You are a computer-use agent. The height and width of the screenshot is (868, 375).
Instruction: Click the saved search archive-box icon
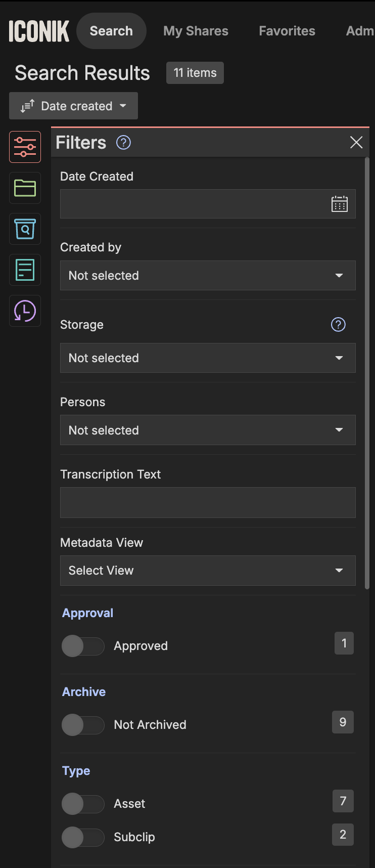(x=25, y=229)
